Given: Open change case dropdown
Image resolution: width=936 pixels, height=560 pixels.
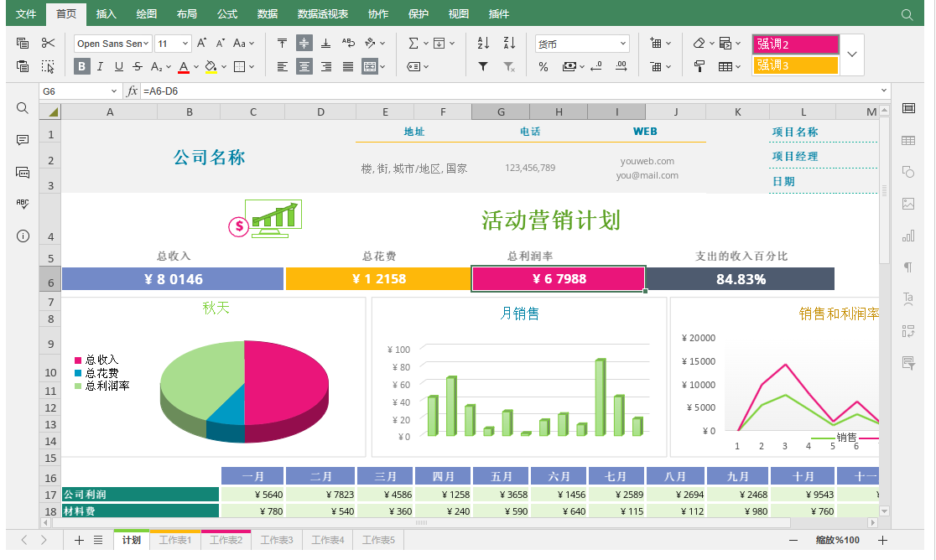Looking at the screenshot, I should pos(243,43).
